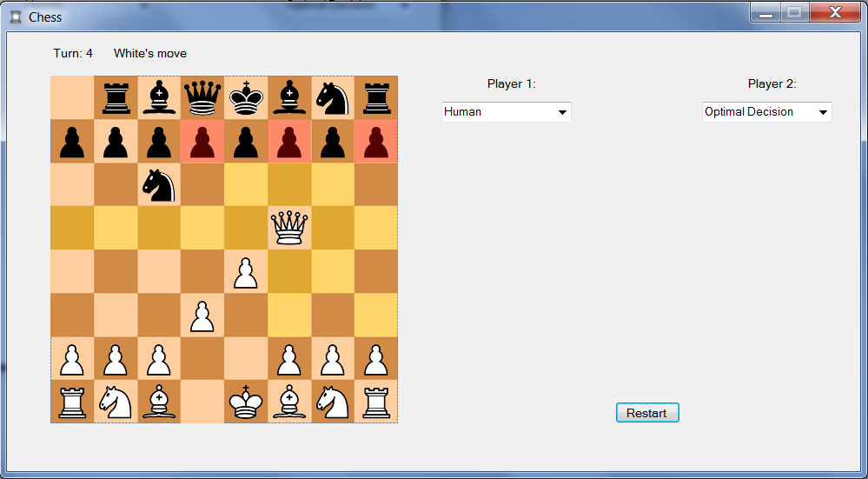
Task: Move queen to highlighted square h3
Action: coord(376,315)
